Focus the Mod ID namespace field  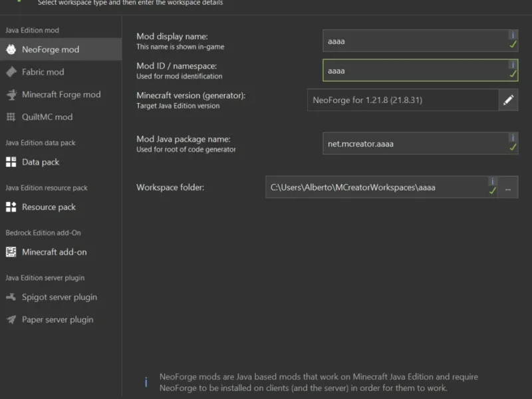(420, 70)
